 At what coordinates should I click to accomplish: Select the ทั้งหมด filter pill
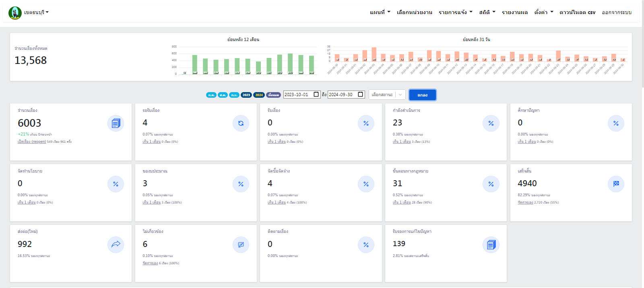click(x=273, y=95)
